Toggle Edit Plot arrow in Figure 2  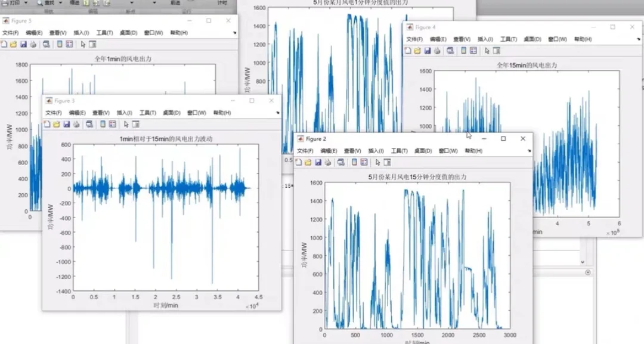pyautogui.click(x=377, y=163)
